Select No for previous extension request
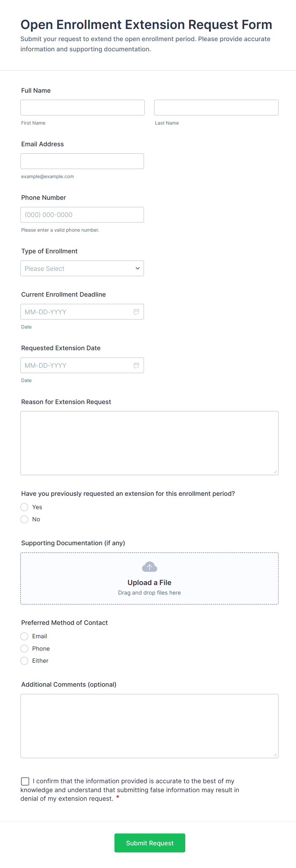296x868 pixels. 25,519
